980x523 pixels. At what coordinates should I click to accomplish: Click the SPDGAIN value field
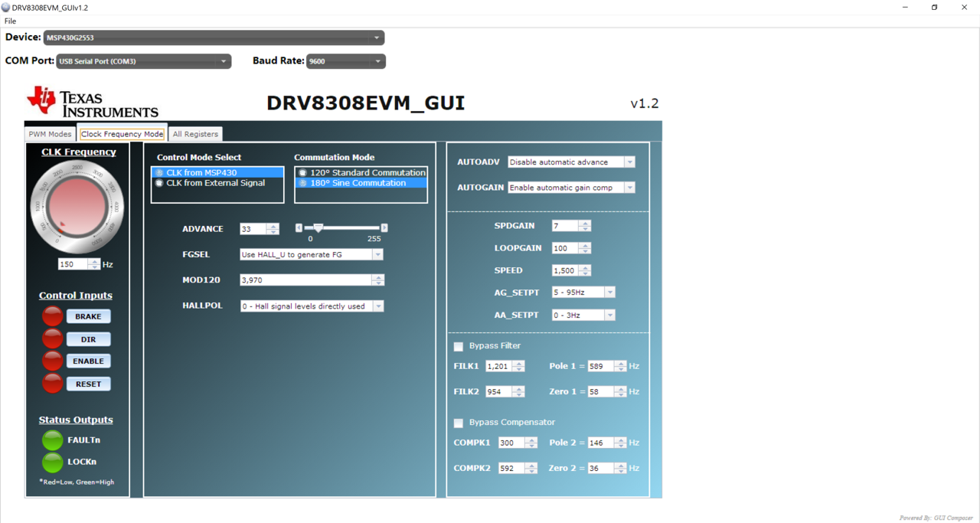[566, 226]
